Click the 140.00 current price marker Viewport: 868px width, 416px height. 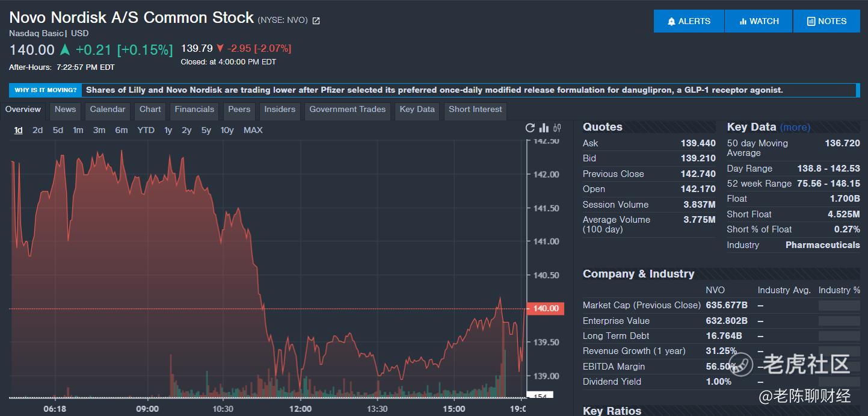546,308
